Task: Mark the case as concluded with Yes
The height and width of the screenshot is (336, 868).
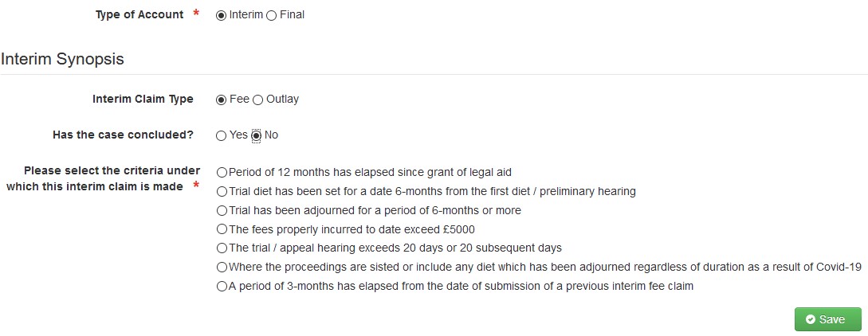Action: pyautogui.click(x=222, y=135)
